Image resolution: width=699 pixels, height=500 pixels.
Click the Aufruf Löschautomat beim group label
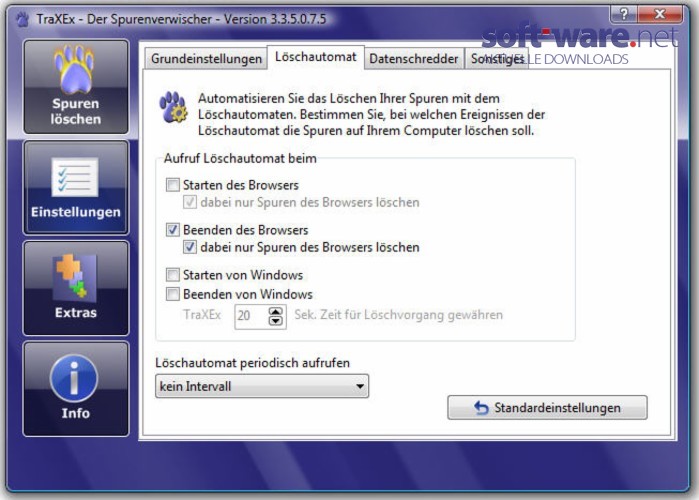[x=240, y=159]
